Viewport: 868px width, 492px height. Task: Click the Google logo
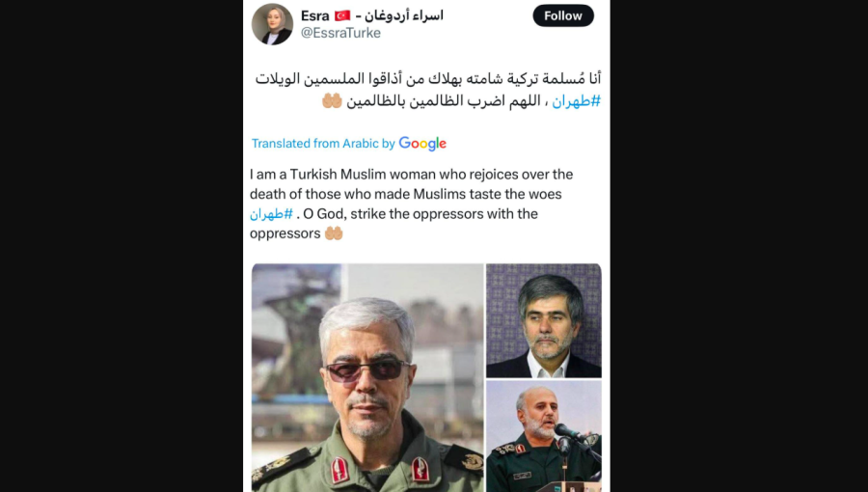(x=422, y=144)
